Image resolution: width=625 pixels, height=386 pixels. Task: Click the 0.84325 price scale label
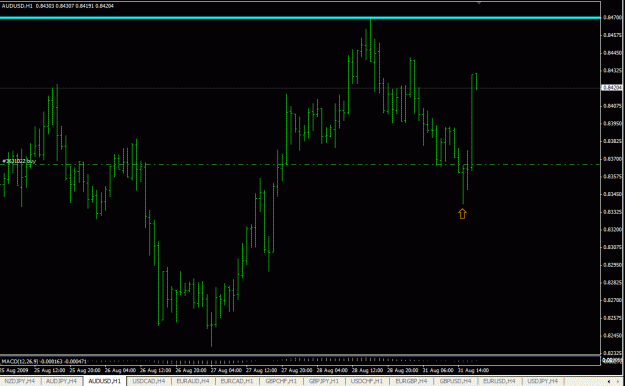point(612,71)
